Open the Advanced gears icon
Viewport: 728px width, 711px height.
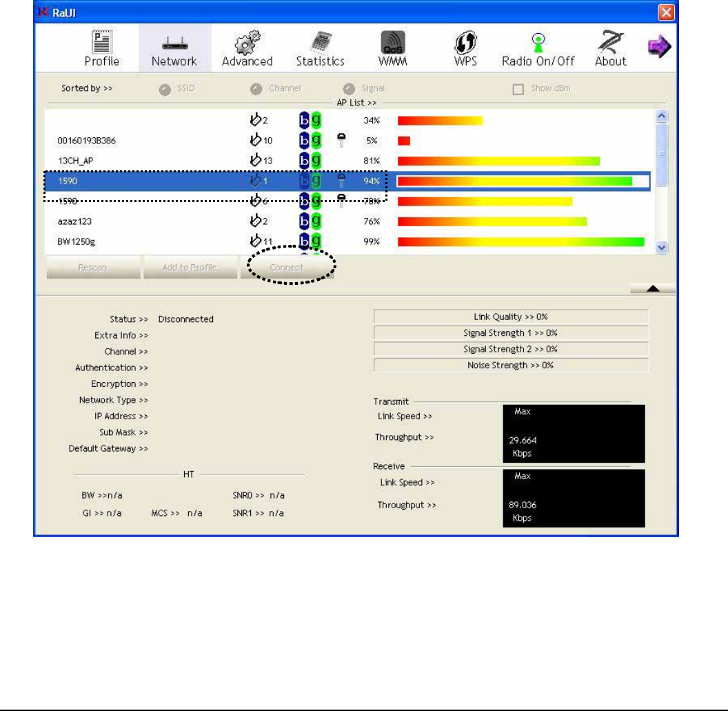pyautogui.click(x=247, y=42)
